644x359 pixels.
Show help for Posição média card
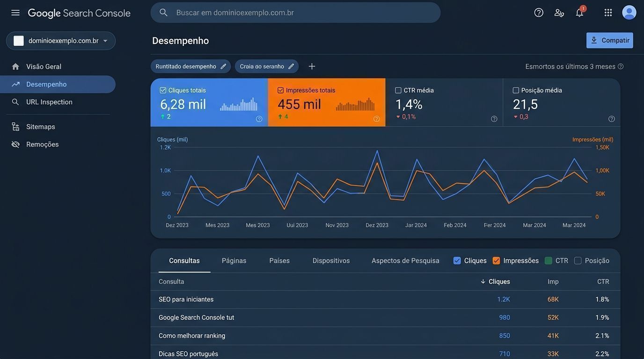pyautogui.click(x=611, y=119)
